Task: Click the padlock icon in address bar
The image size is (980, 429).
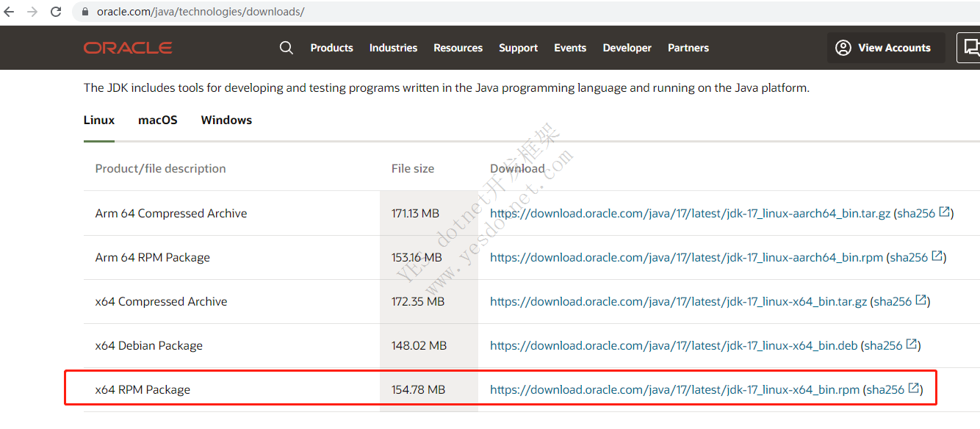Action: (x=85, y=12)
